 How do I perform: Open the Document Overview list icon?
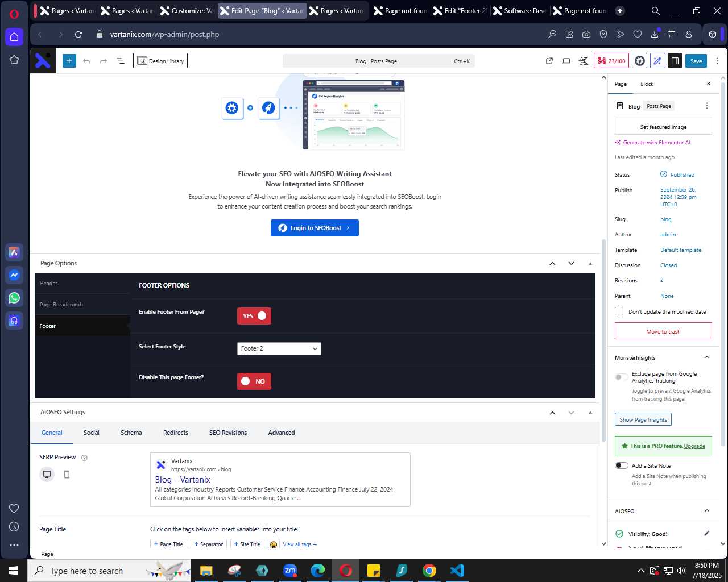pos(121,61)
